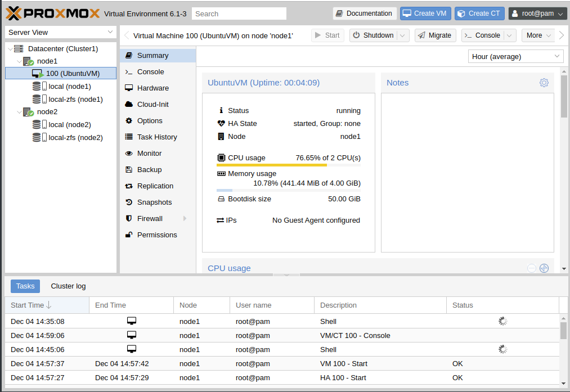Screen dimensions: 570x392
Task: Open the Firewall submenu arrow
Action: [185, 218]
